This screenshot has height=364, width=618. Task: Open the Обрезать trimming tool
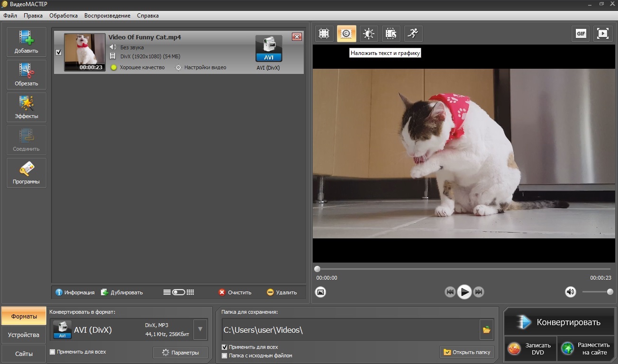(x=27, y=75)
